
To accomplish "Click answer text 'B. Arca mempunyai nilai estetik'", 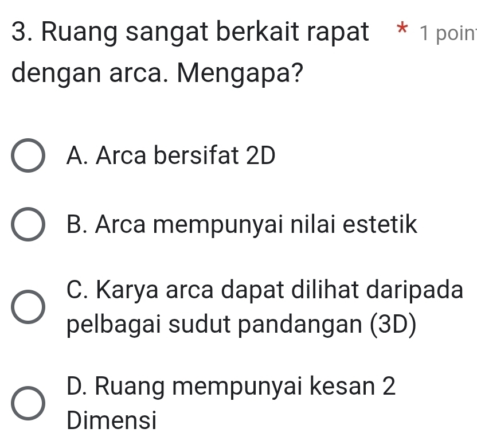I will point(241,224).
